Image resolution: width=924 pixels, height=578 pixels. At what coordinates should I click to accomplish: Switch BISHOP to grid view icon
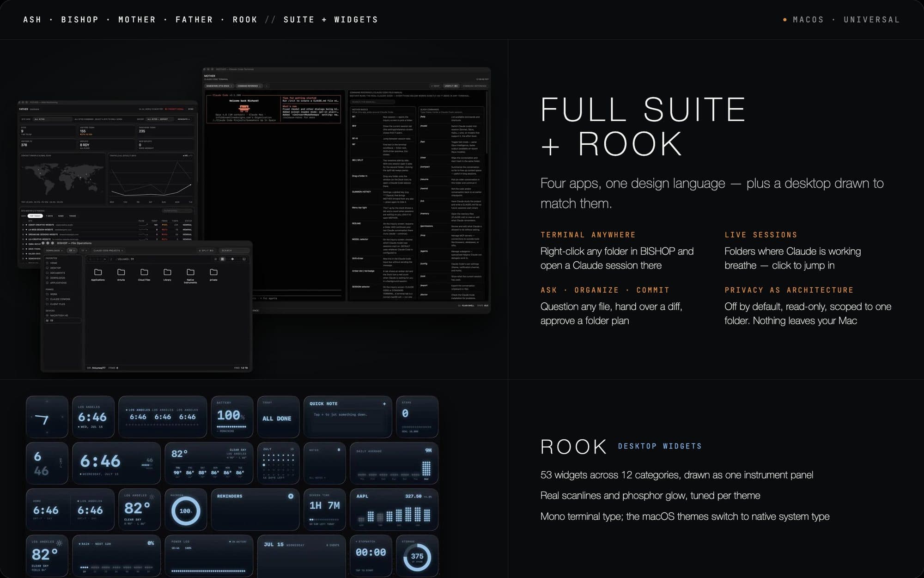222,259
